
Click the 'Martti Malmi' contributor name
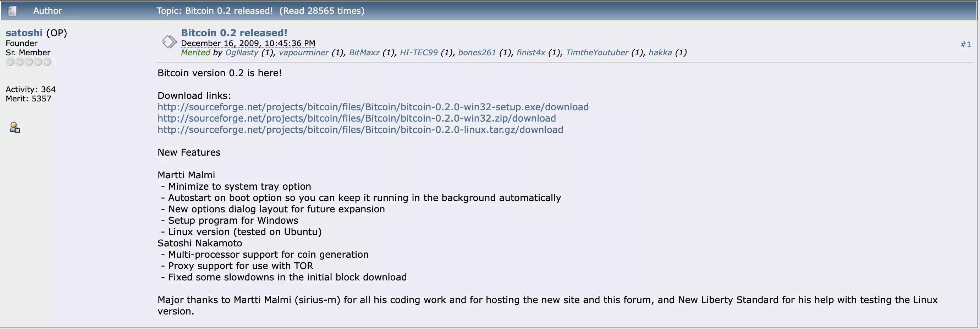click(186, 175)
